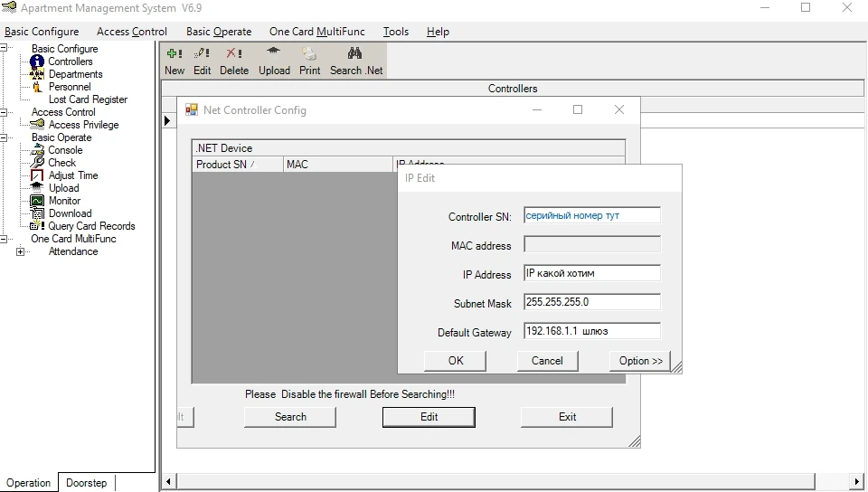Click the Edit button in Net Controller Config

[429, 417]
